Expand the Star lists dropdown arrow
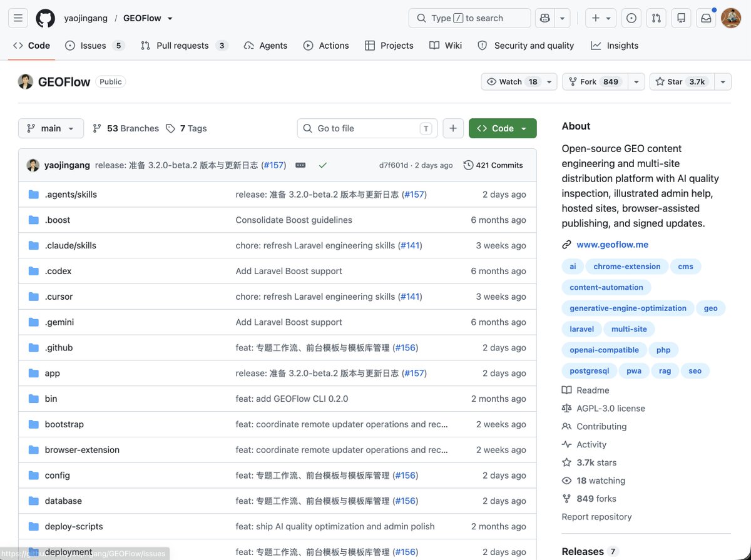The width and height of the screenshot is (751, 560). tap(722, 82)
